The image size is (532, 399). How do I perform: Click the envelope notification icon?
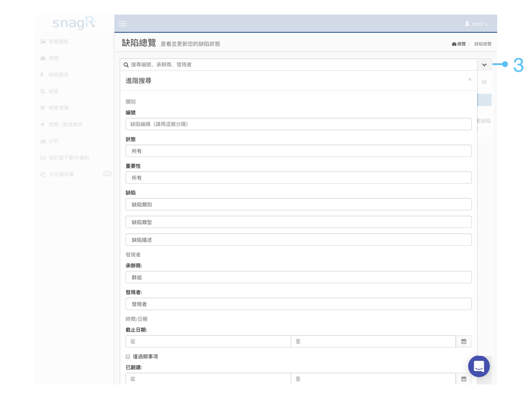pyautogui.click(x=43, y=158)
